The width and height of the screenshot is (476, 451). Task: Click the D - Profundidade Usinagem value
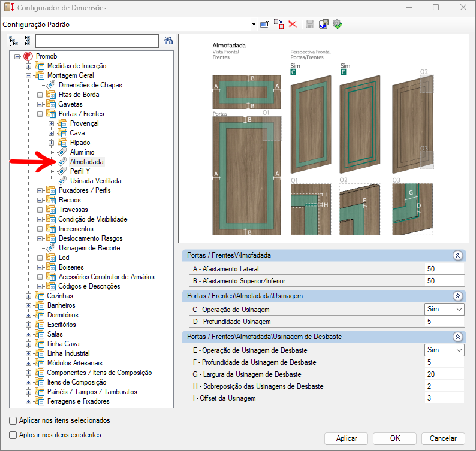pyautogui.click(x=444, y=322)
